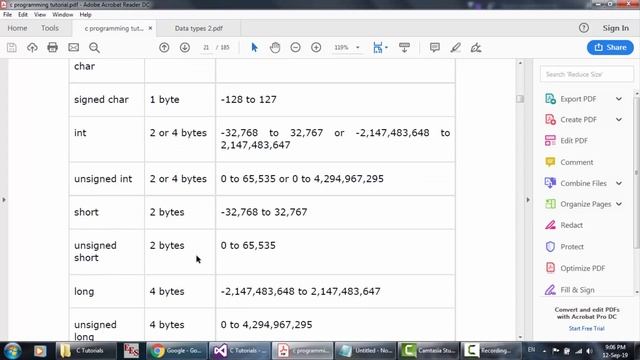The width and height of the screenshot is (640, 360).
Task: Print the document with printer icon
Action: pos(53,47)
